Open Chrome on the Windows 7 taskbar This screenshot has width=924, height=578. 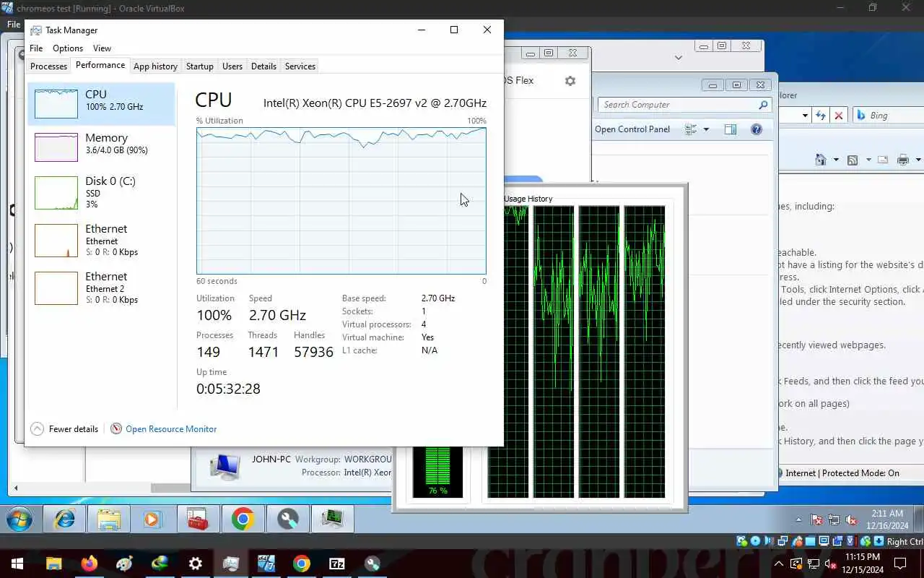(243, 519)
